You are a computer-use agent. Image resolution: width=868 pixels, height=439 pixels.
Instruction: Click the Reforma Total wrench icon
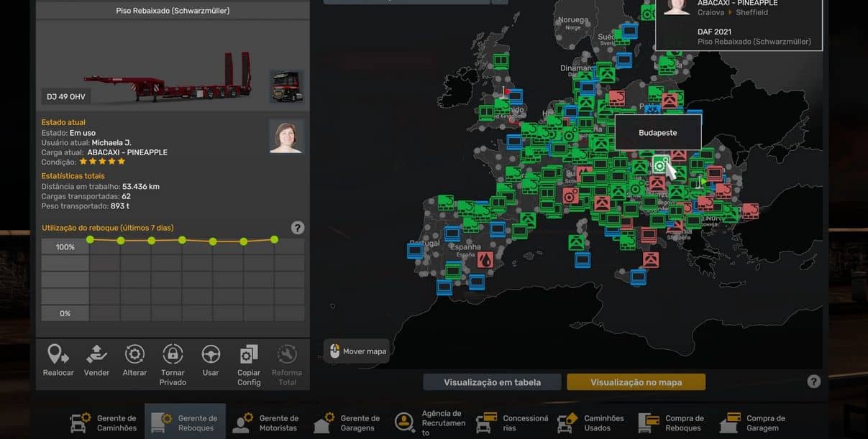coord(287,355)
